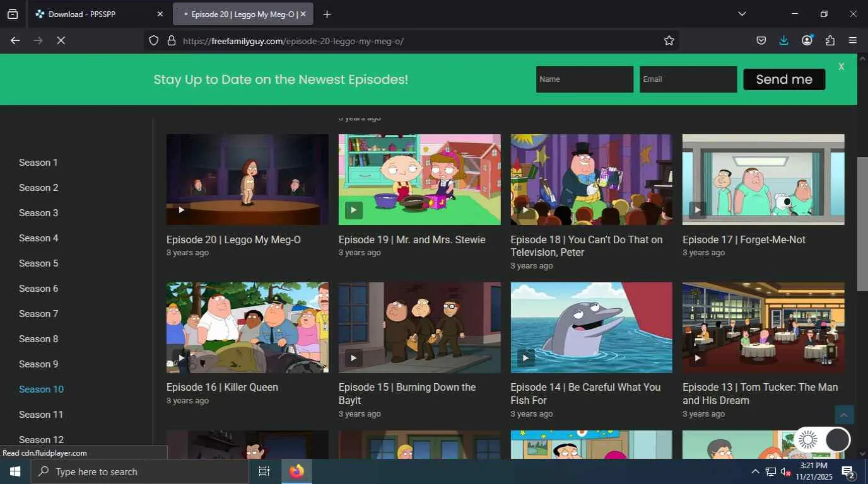
Task: Open the Windows Start menu
Action: (15, 471)
